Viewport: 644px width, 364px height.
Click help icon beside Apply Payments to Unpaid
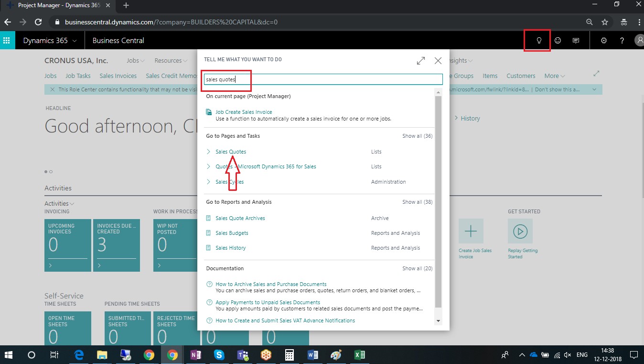tap(209, 302)
